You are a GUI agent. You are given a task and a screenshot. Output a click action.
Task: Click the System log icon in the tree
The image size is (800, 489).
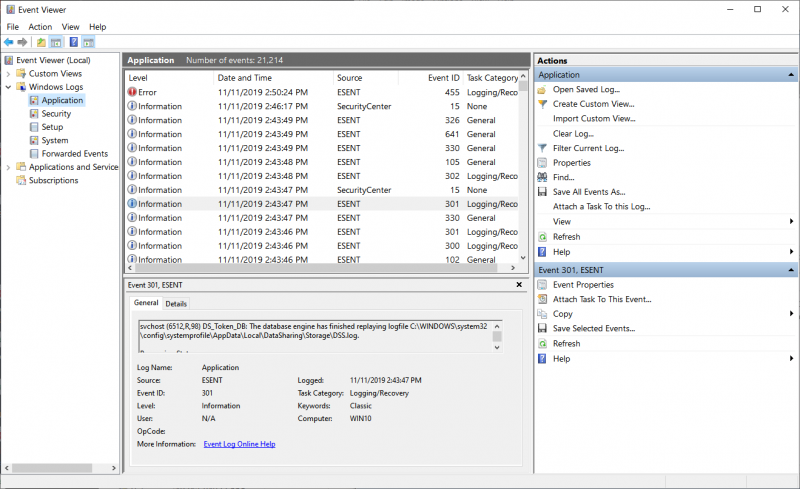tap(34, 140)
